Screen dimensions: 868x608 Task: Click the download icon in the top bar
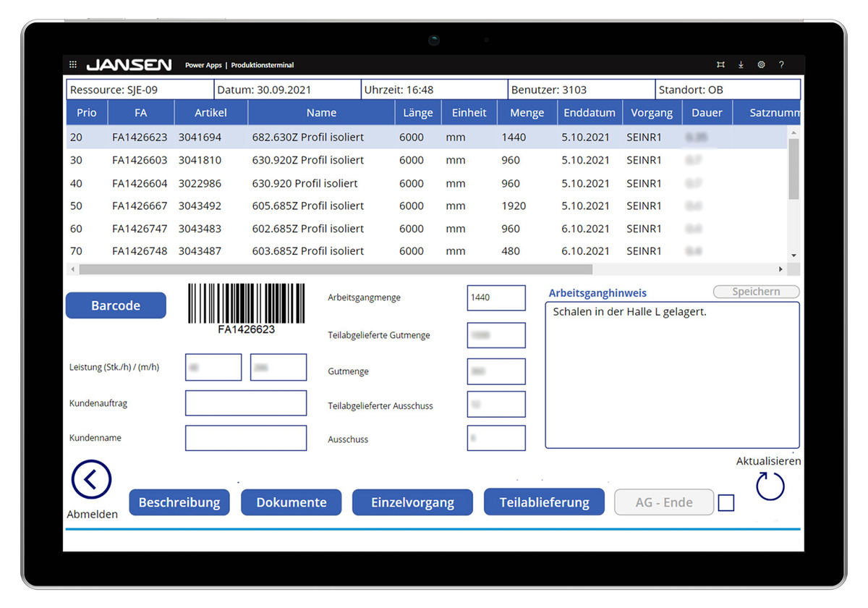(741, 64)
